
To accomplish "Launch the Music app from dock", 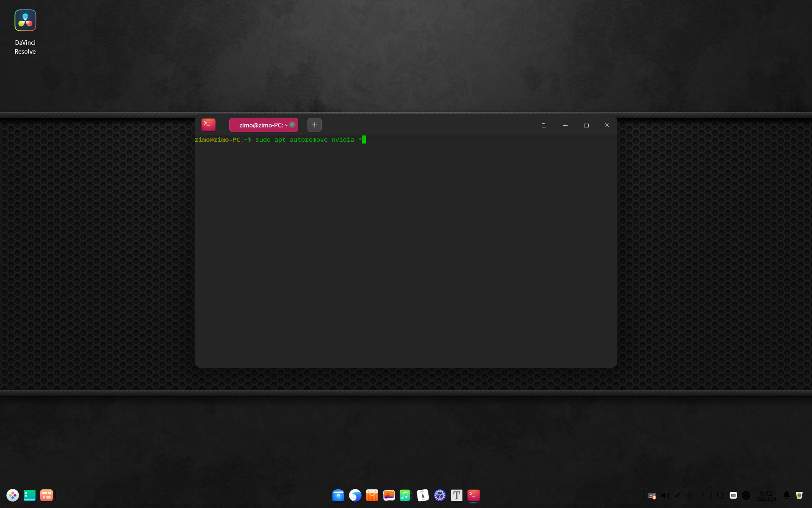I will point(406,495).
